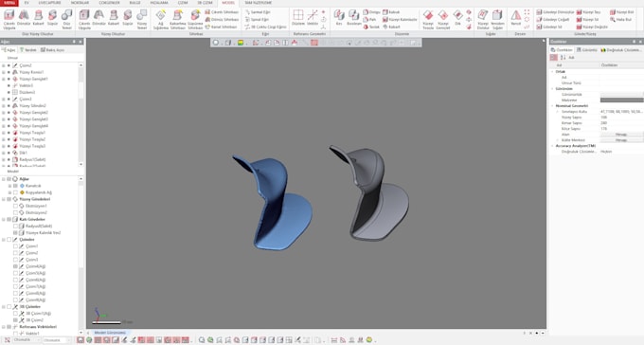The height and width of the screenshot is (345, 644).
Task: Click the Yüzeyi Genişlet surface extend icon
Action: [x=443, y=19]
